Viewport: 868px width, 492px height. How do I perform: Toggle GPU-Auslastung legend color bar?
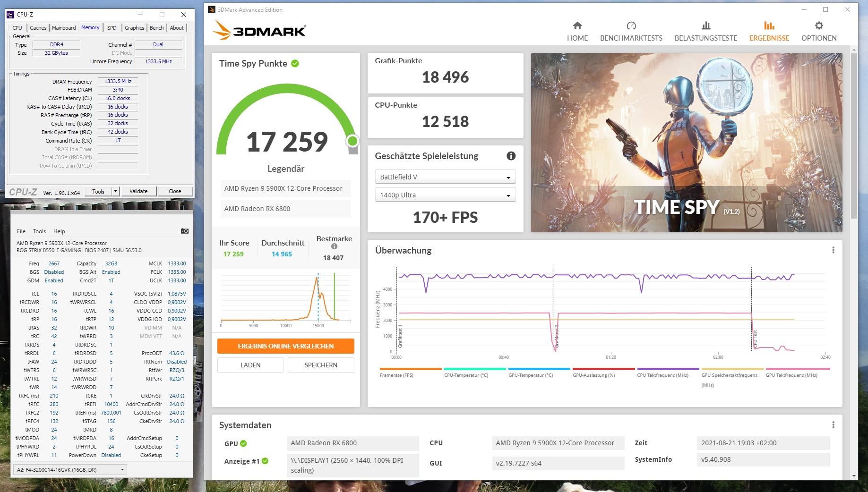(603, 369)
